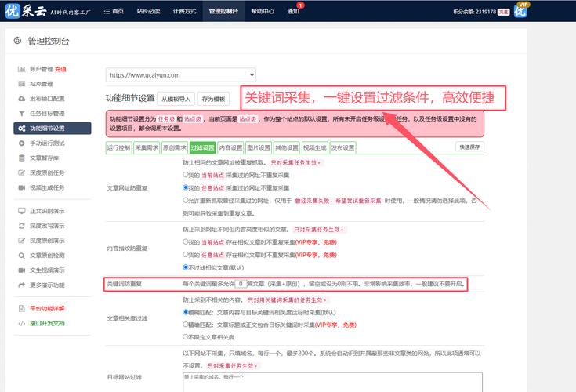
Task: Click the 平台功能详解 document icon
Action: tap(22, 308)
